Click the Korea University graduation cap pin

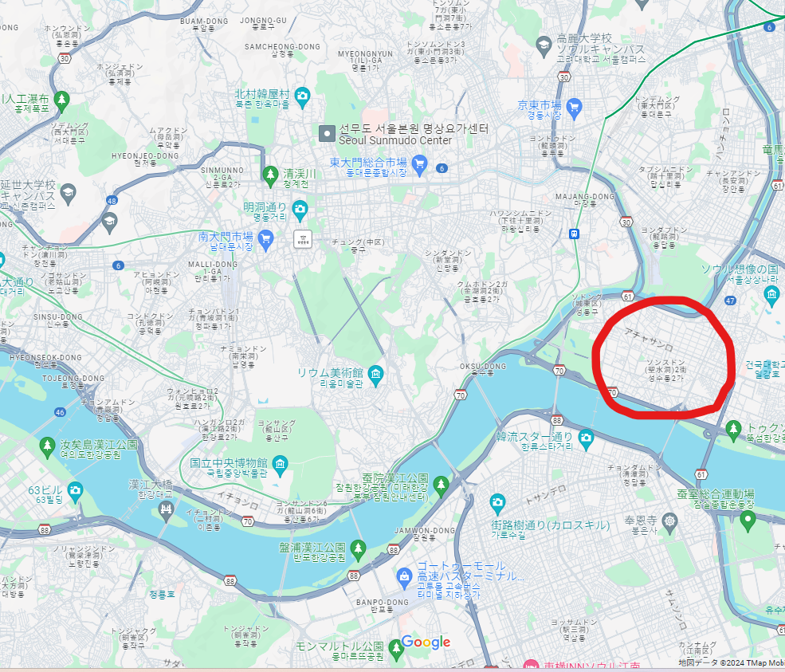(544, 46)
